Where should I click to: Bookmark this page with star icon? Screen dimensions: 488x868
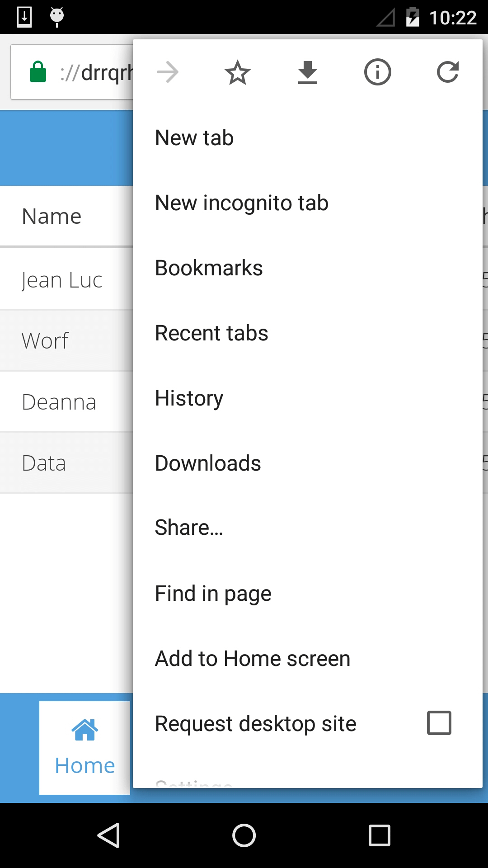tap(238, 72)
